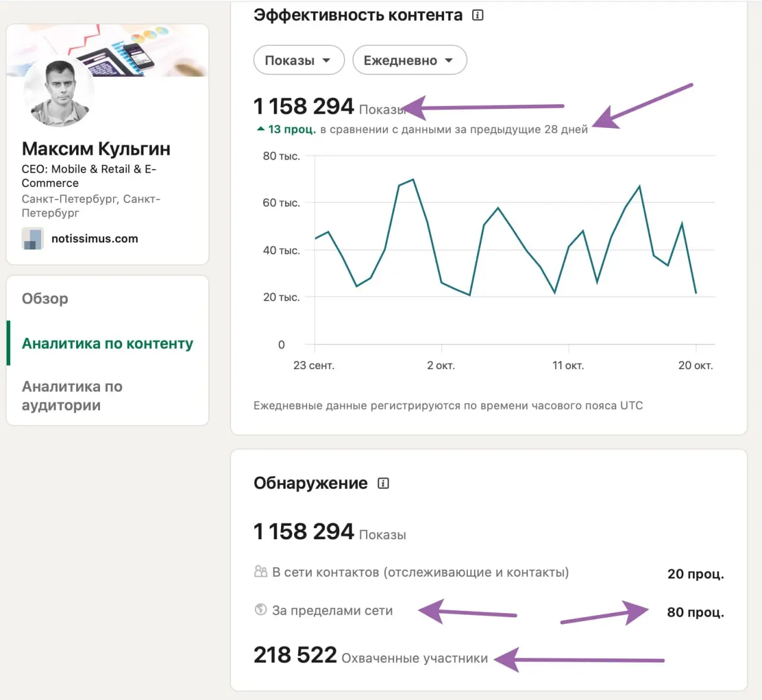Viewport: 762px width, 700px height.
Task: Click the contacts icon beside В сети контактов
Action: coord(261,572)
